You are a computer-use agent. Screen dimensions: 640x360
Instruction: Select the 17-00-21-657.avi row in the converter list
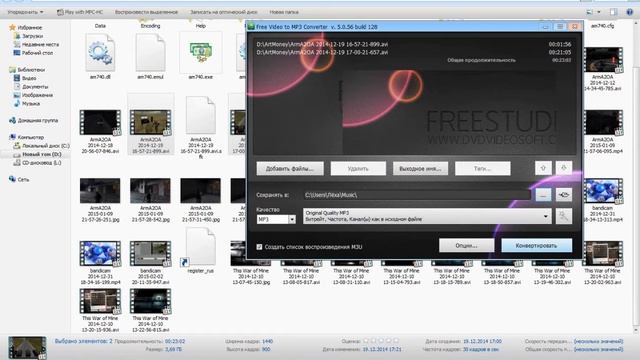pos(414,52)
